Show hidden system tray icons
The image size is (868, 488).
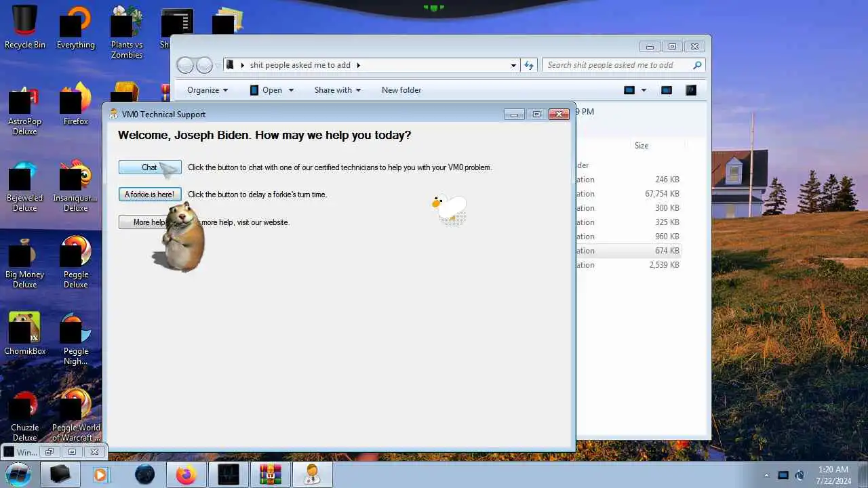(x=766, y=475)
